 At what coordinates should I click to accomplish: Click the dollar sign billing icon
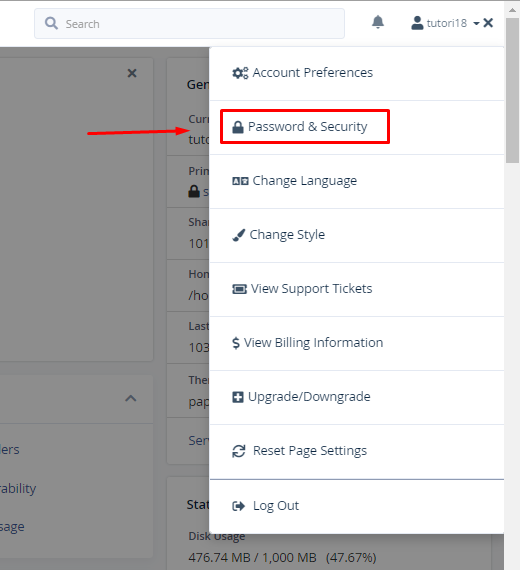click(236, 343)
